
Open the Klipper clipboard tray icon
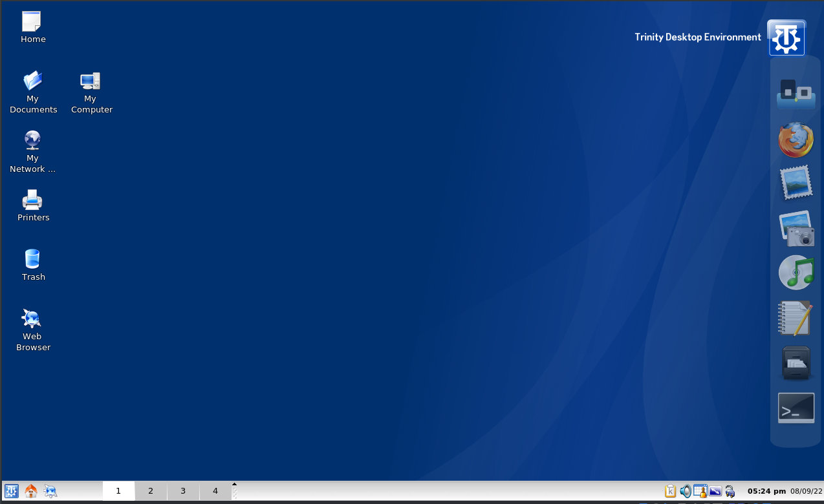pos(670,491)
